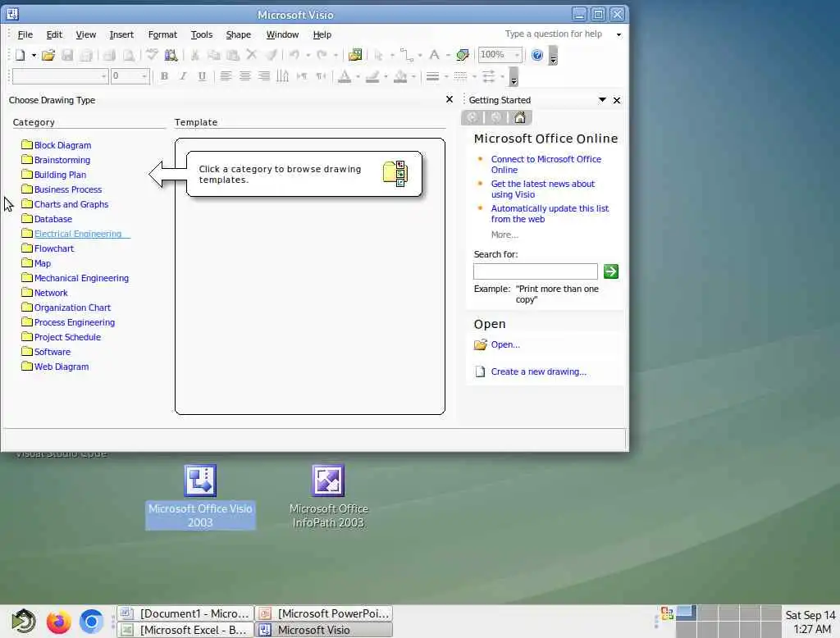This screenshot has height=638, width=840.
Task: Expand the Connector tool dropdown arrow
Action: tap(419, 55)
